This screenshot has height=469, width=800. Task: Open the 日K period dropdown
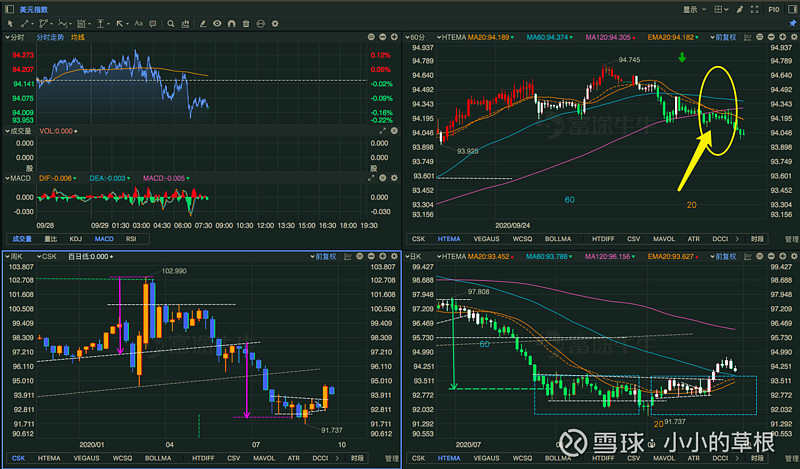(413, 256)
